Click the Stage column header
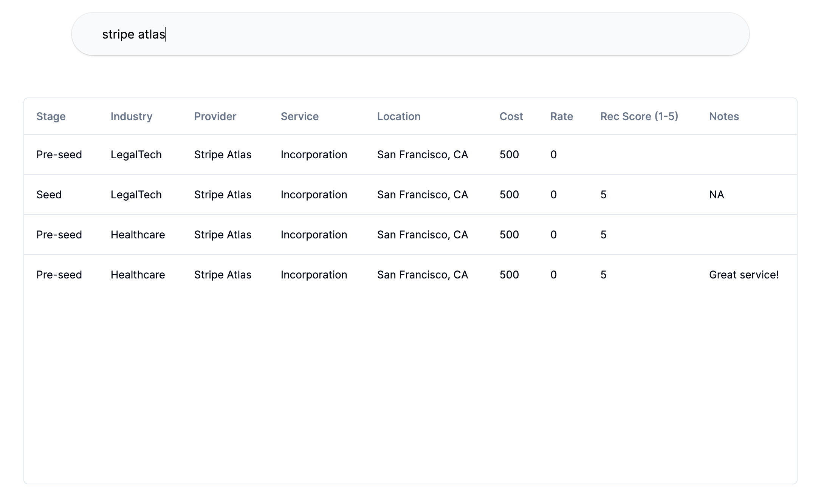This screenshot has height=504, width=821. pos(51,116)
